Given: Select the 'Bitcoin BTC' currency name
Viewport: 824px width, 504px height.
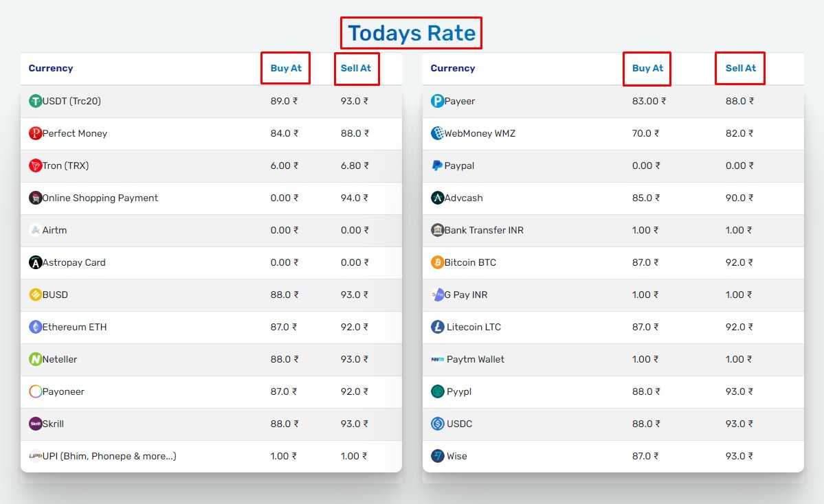Looking at the screenshot, I should 470,262.
